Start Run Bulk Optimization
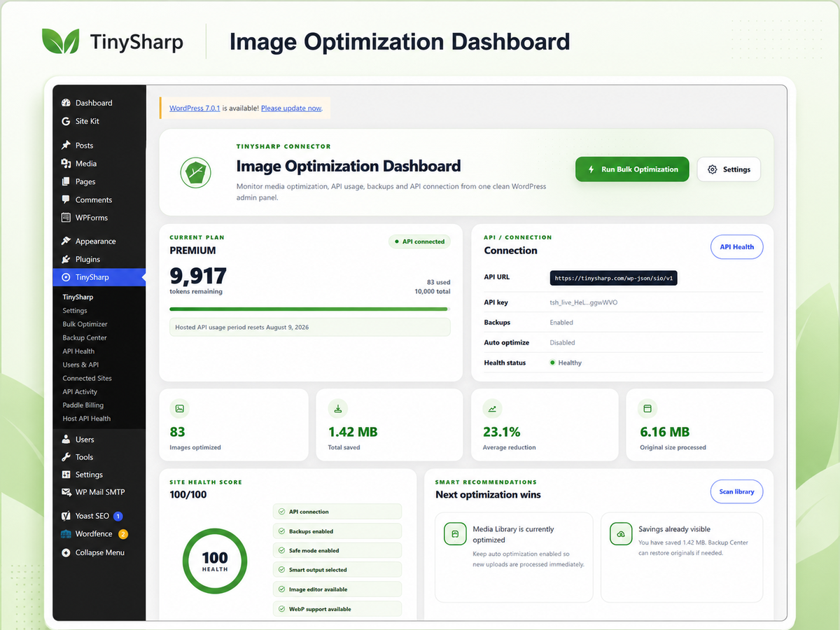Image resolution: width=840 pixels, height=630 pixels. coord(632,169)
